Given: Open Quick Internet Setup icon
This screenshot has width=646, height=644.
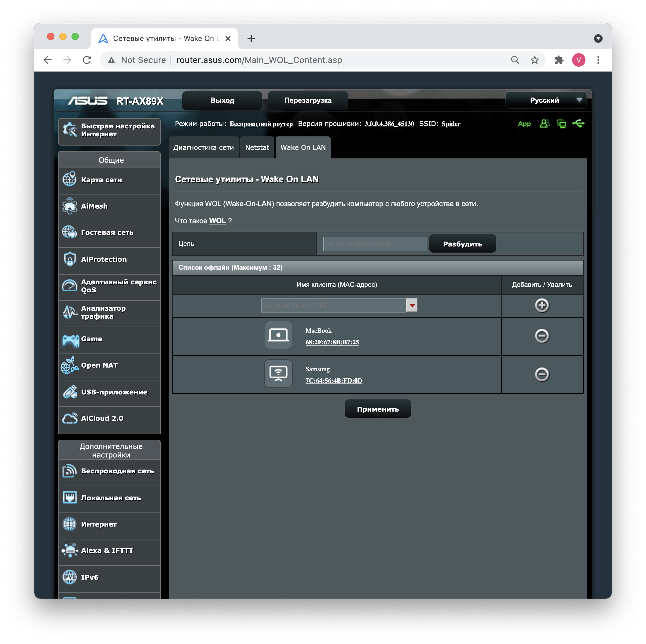Looking at the screenshot, I should click(70, 130).
